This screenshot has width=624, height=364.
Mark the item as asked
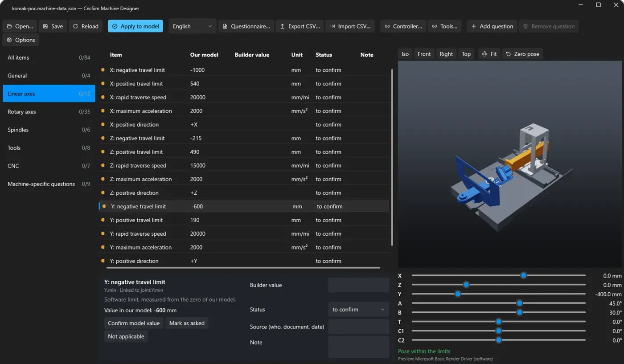187,323
